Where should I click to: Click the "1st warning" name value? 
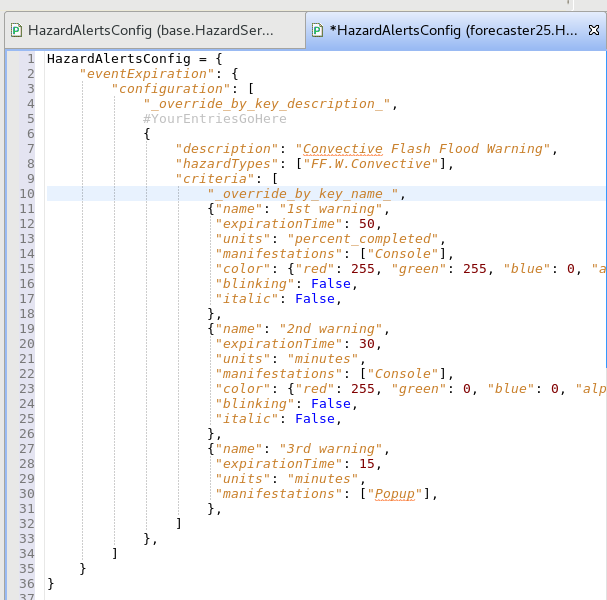click(x=331, y=209)
